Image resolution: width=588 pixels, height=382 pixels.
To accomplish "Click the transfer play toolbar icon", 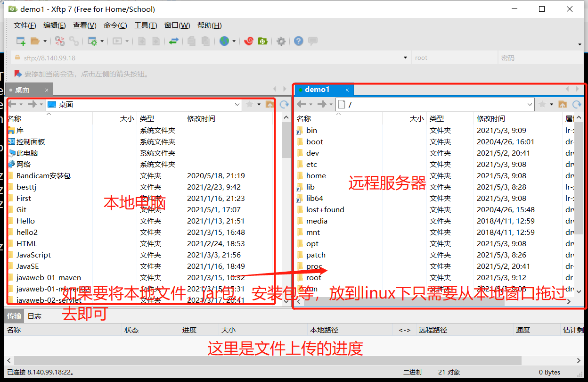I will coord(117,41).
